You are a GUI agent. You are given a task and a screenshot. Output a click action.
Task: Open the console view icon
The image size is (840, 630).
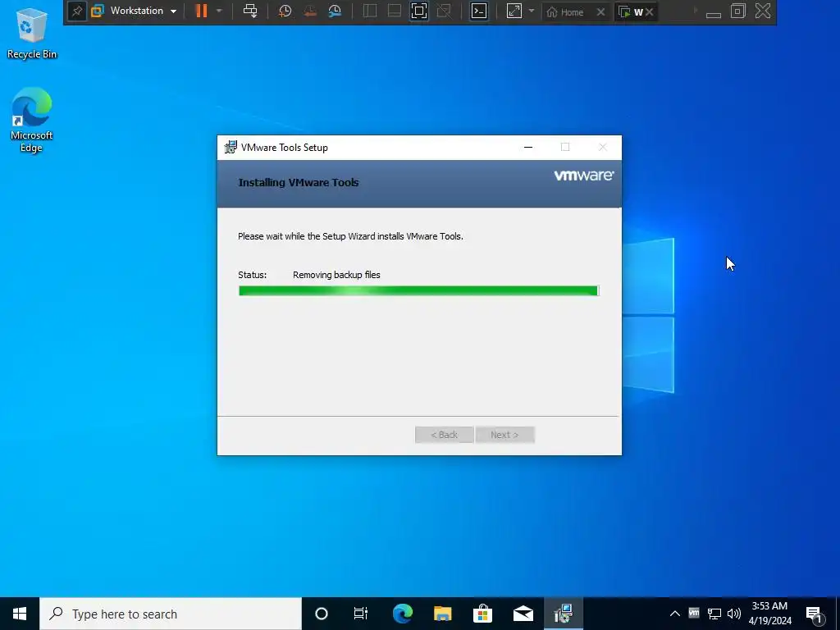click(479, 11)
